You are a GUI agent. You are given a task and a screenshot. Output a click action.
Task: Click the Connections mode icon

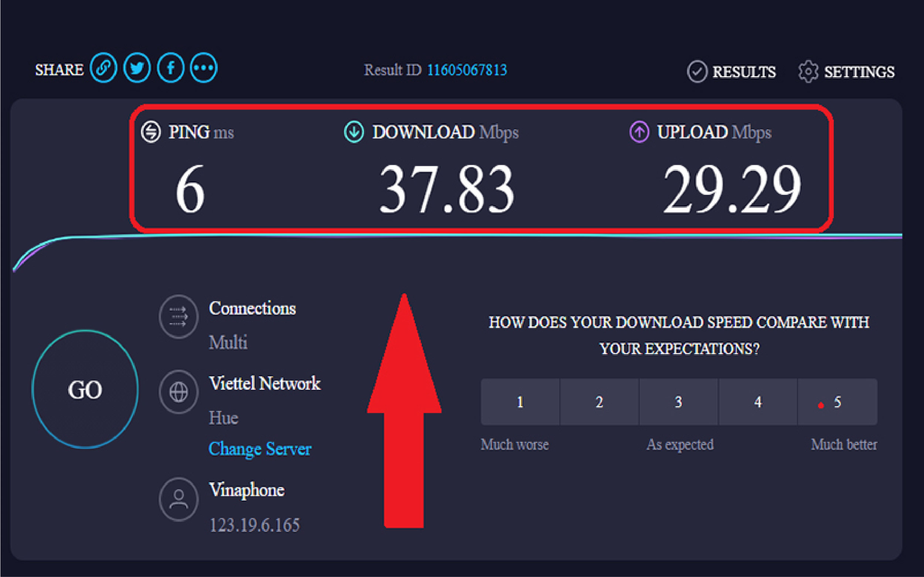178,317
